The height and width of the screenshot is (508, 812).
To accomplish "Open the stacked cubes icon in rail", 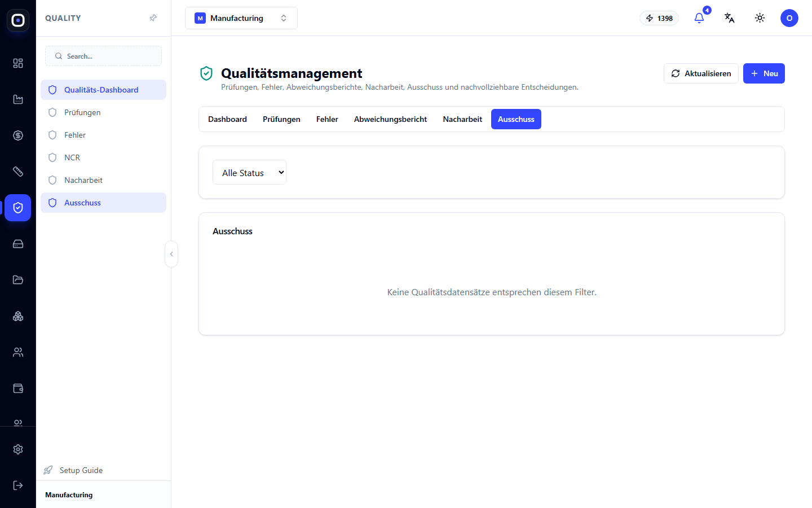I will [18, 316].
